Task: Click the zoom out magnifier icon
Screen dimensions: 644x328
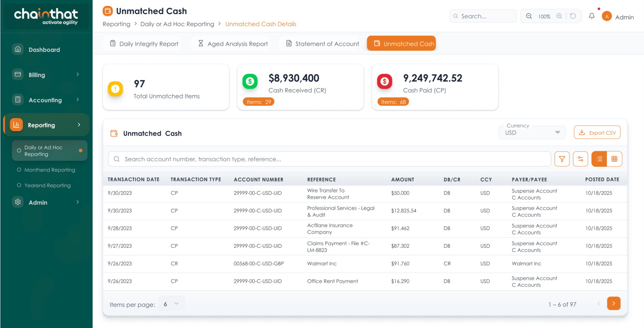Action: click(x=529, y=16)
